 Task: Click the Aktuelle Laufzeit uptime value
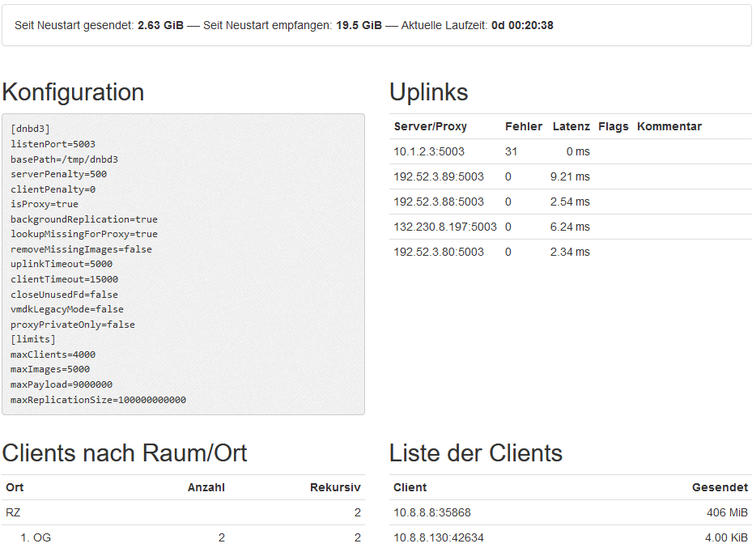coord(522,25)
